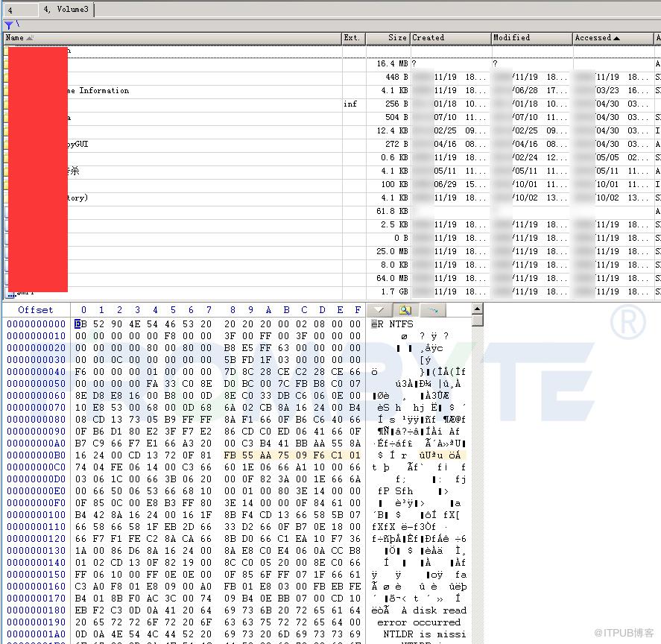Click hex column header F
661x644 pixels.
coord(358,310)
